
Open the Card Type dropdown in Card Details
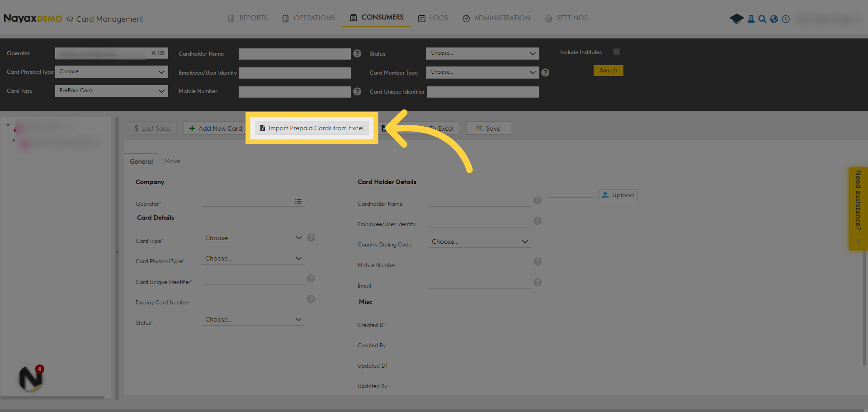253,238
